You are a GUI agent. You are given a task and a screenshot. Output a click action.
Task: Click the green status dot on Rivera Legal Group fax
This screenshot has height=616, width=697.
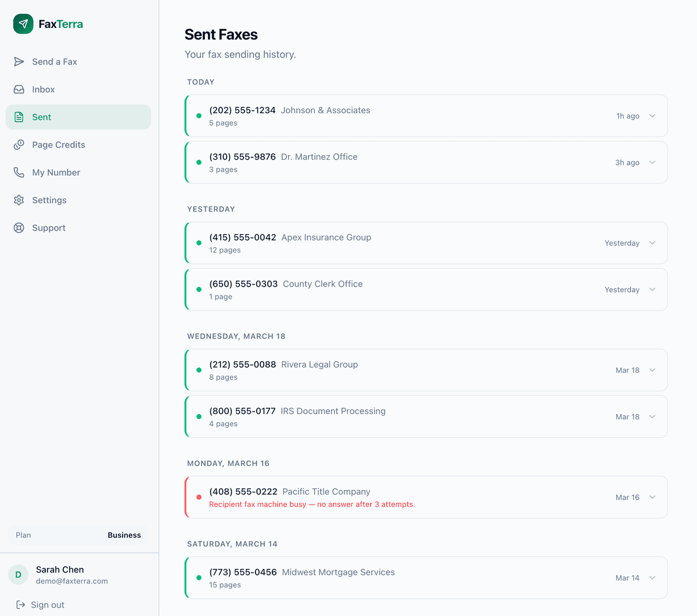click(198, 370)
